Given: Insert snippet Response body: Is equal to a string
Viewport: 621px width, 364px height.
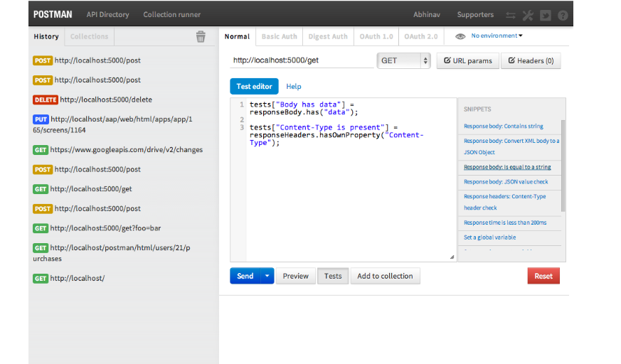Looking at the screenshot, I should pos(507,167).
